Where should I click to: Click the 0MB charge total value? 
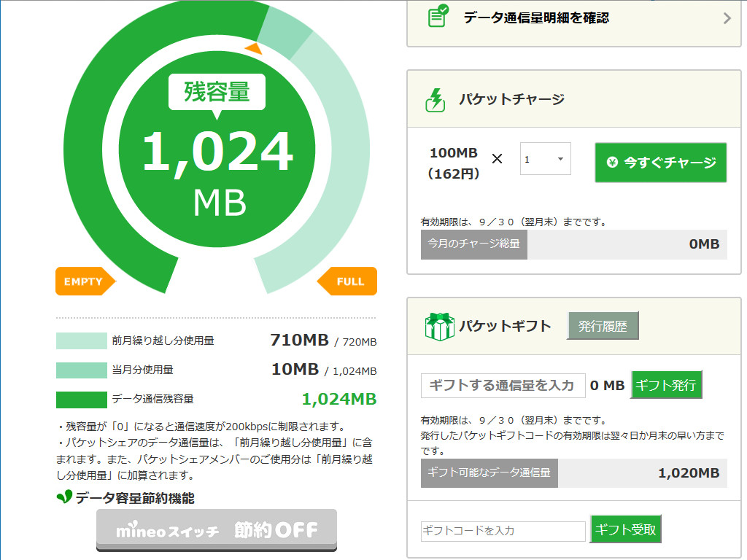click(x=704, y=244)
